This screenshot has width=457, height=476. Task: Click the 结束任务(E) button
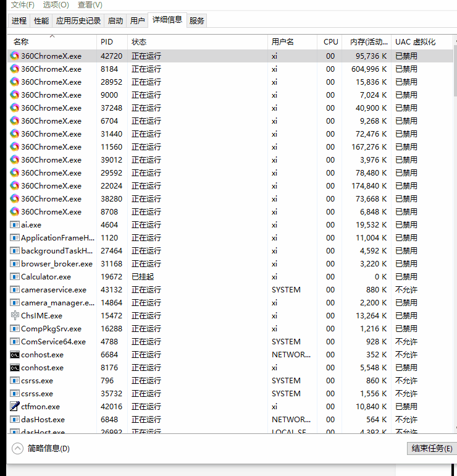tap(432, 448)
